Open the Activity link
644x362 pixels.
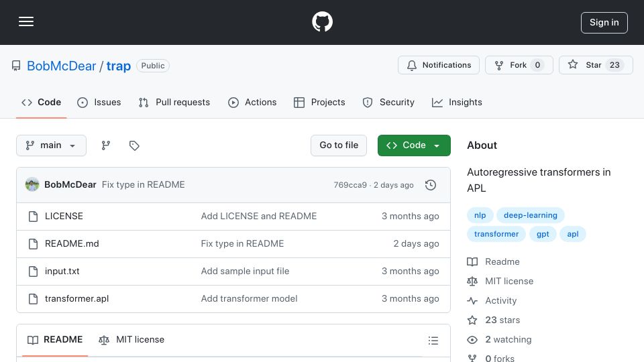coord(492,301)
